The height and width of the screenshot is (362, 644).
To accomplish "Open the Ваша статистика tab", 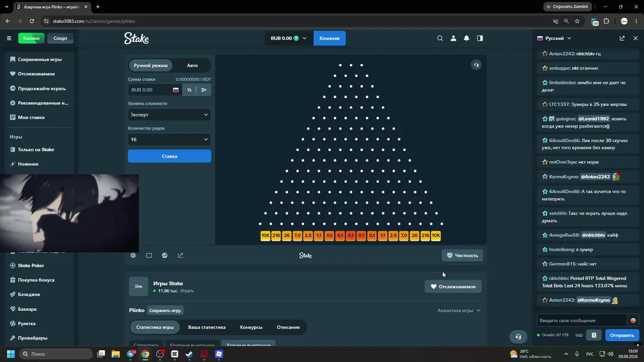I will coord(207,327).
